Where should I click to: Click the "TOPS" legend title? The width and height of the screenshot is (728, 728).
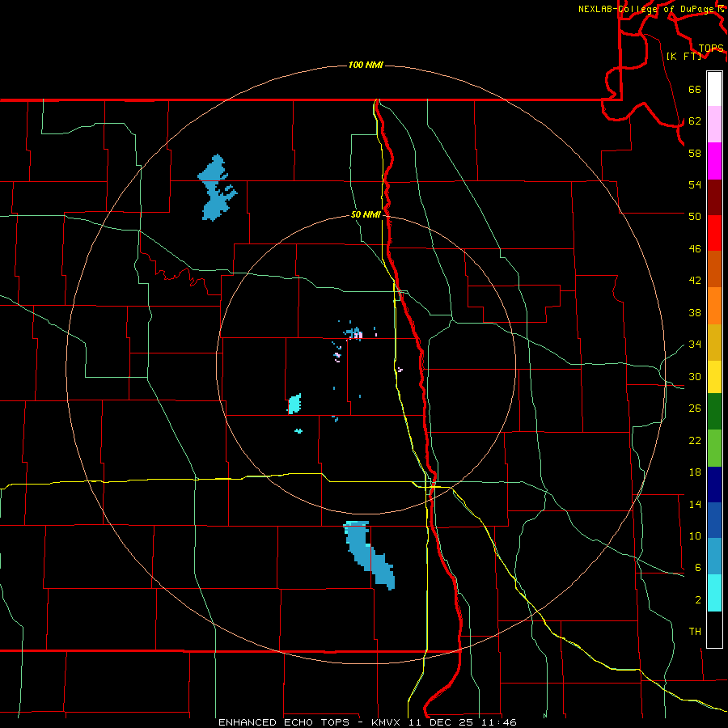(x=711, y=49)
